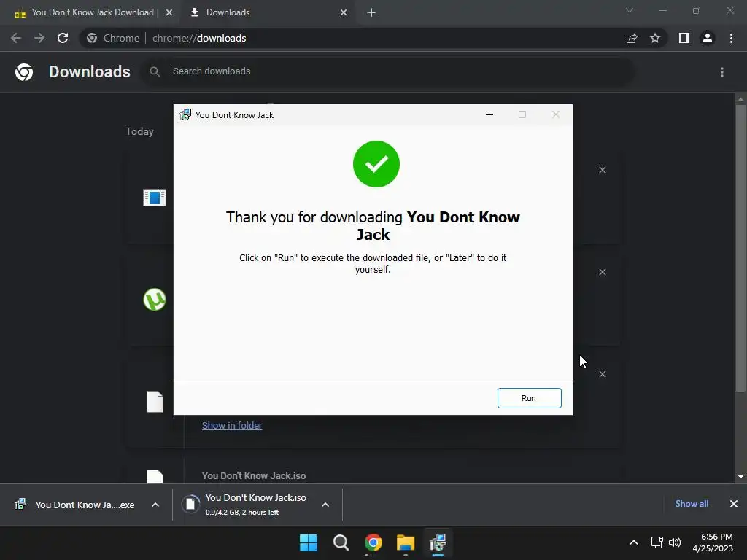The width and height of the screenshot is (747, 560).
Task: Go back to the previous page
Action: tap(16, 38)
